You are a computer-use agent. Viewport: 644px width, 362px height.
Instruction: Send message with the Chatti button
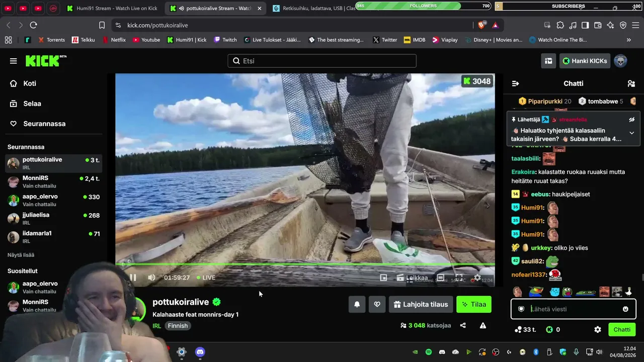(622, 329)
